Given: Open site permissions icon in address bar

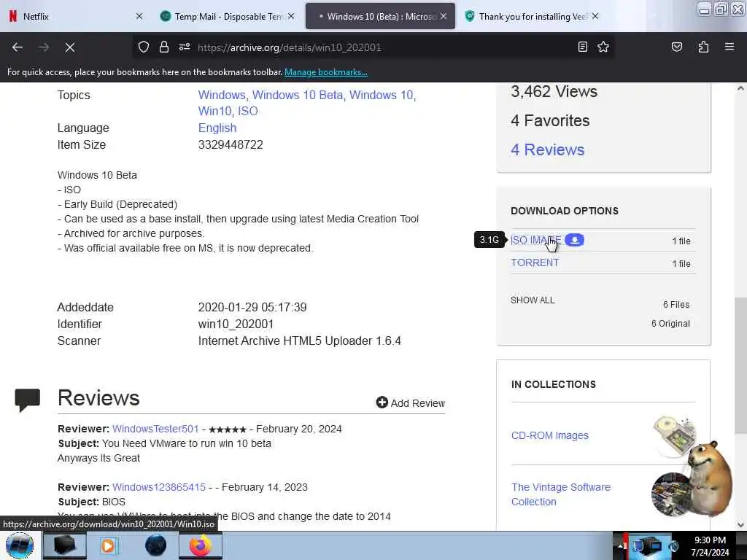Looking at the screenshot, I should 185,47.
